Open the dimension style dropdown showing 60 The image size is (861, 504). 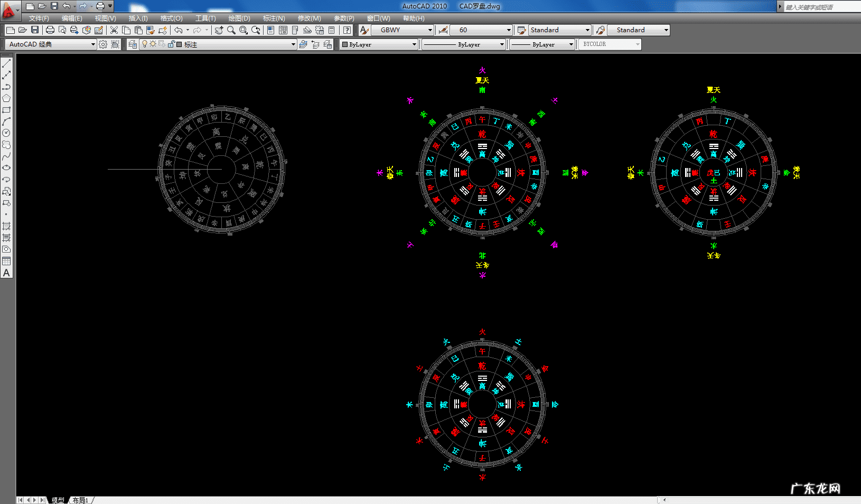click(x=509, y=30)
